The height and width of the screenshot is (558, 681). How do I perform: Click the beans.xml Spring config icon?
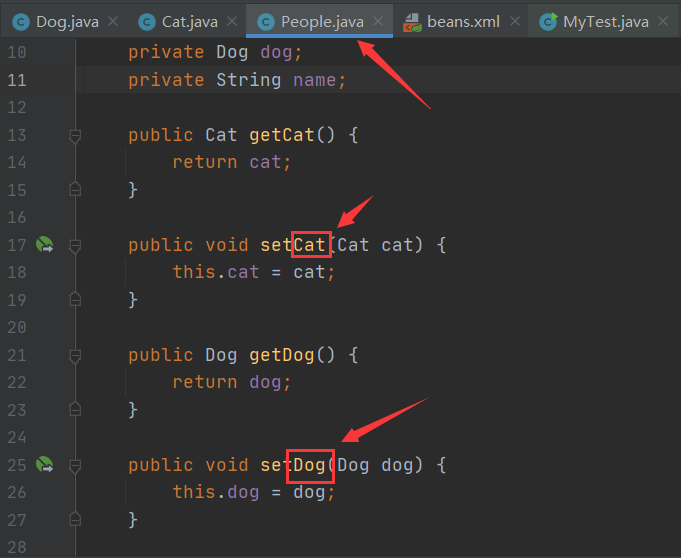click(412, 22)
